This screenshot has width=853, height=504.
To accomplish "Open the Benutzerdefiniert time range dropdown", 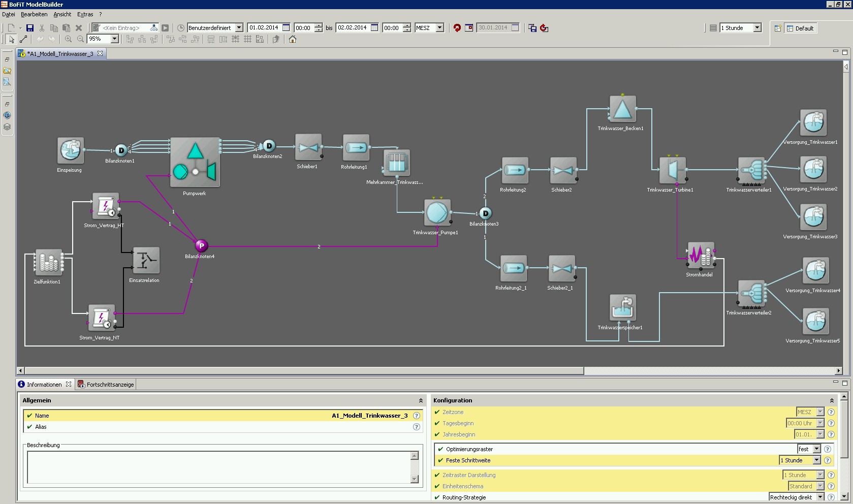I will tap(239, 28).
